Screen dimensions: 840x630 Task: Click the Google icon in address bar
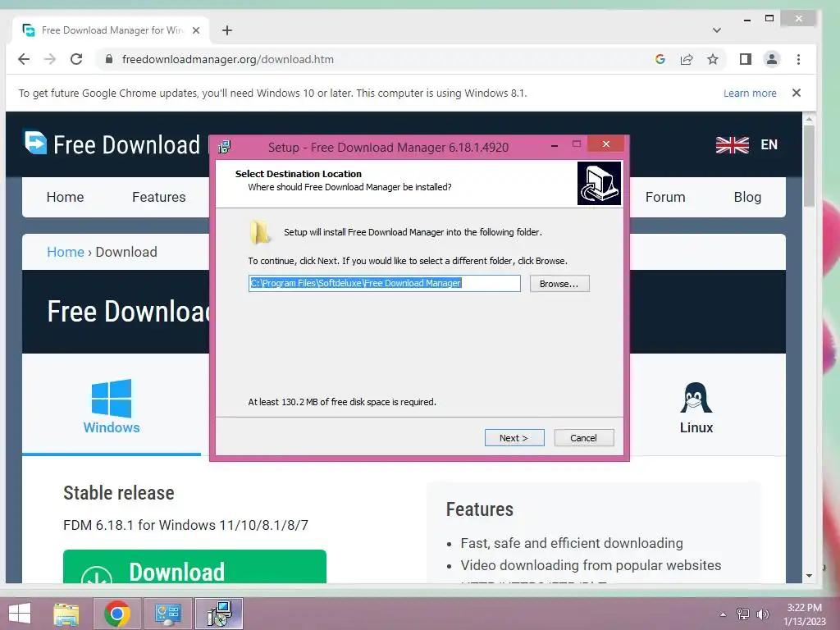tap(660, 59)
